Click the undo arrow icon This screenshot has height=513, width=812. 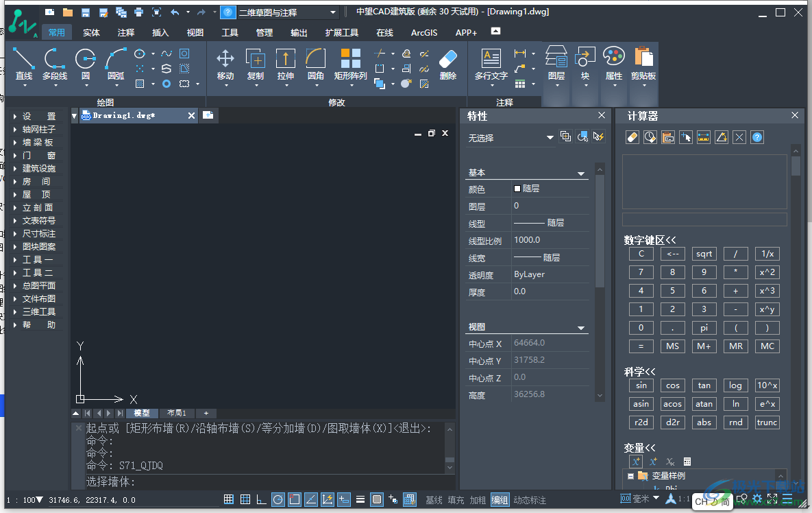click(175, 12)
